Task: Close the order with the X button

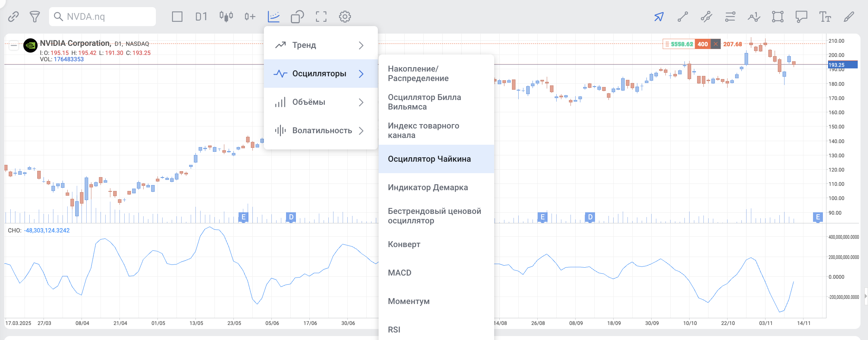Action: click(x=715, y=44)
